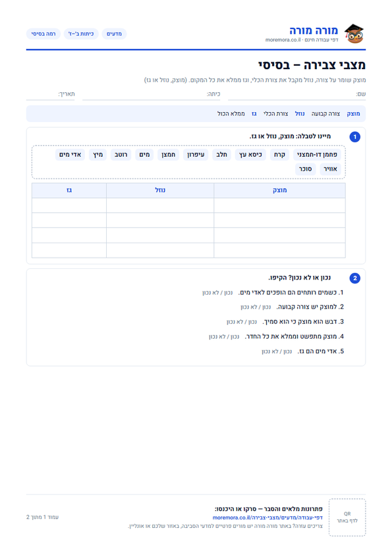Pick the word chip סוכר
This screenshot has width=392, height=555.
(305, 169)
